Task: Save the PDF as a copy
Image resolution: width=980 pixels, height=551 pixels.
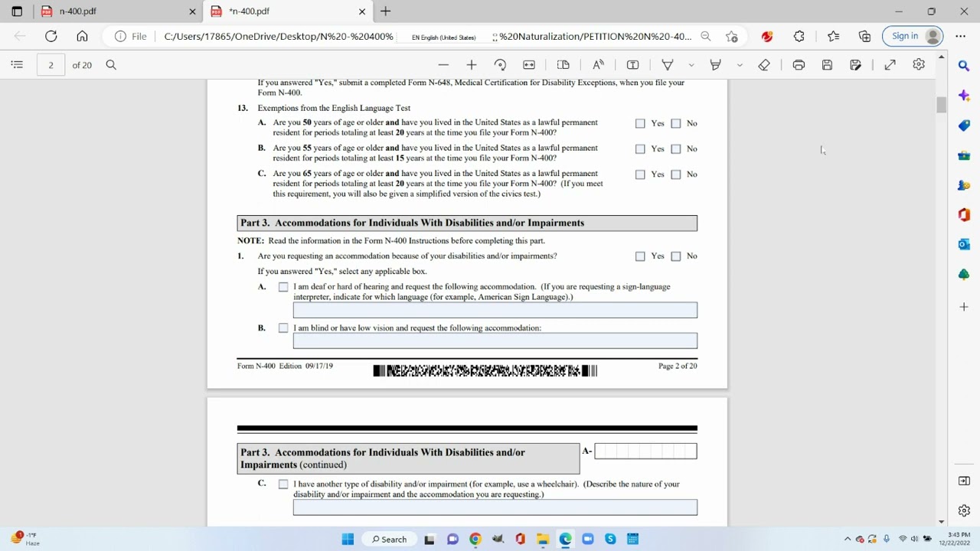Action: coord(855,65)
